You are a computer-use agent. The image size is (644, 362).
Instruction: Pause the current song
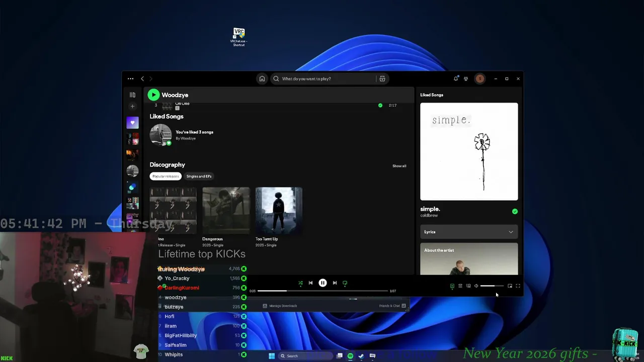click(323, 283)
